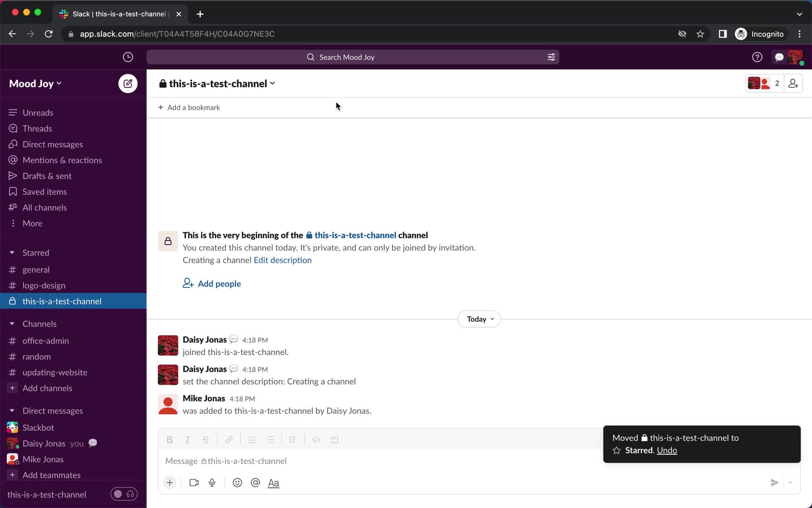Click the Link insertion icon

[228, 439]
